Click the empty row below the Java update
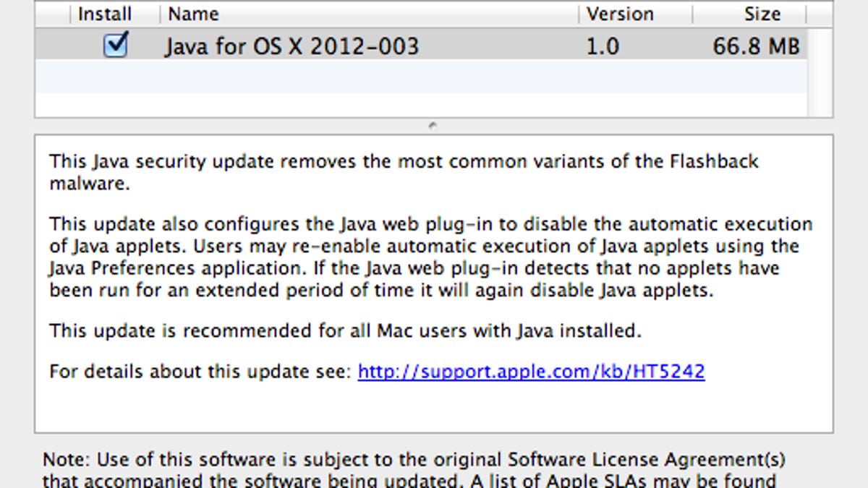 coord(420,80)
